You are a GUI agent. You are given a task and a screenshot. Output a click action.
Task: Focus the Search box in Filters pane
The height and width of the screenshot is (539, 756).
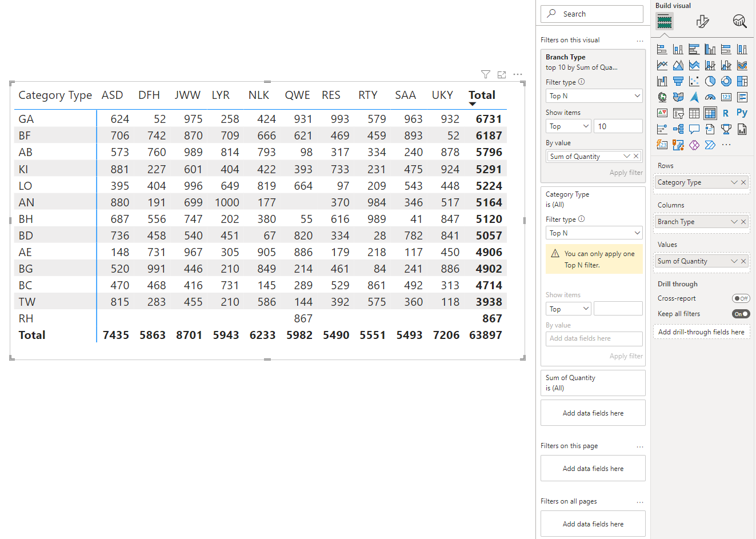point(592,14)
